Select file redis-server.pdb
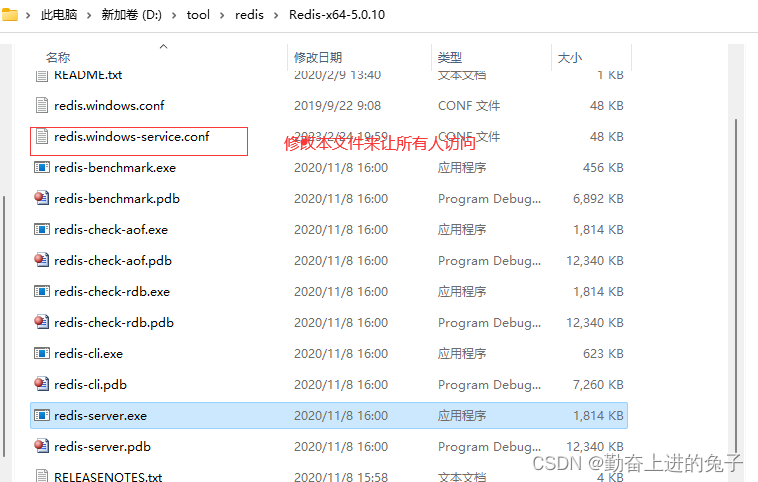758x482 pixels. click(102, 446)
